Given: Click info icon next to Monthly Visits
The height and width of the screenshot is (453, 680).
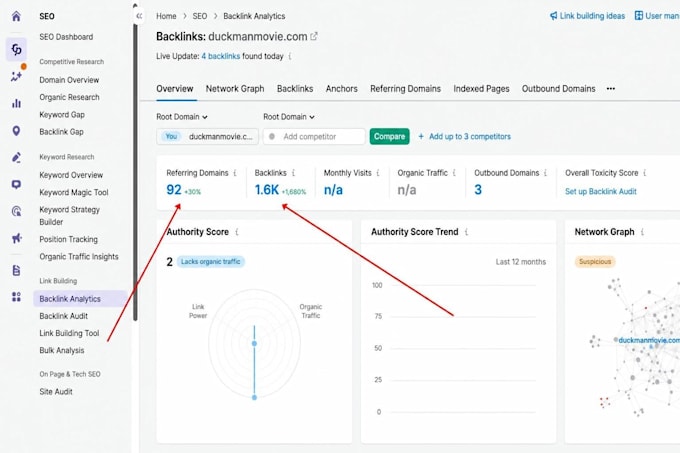Looking at the screenshot, I should 378,173.
